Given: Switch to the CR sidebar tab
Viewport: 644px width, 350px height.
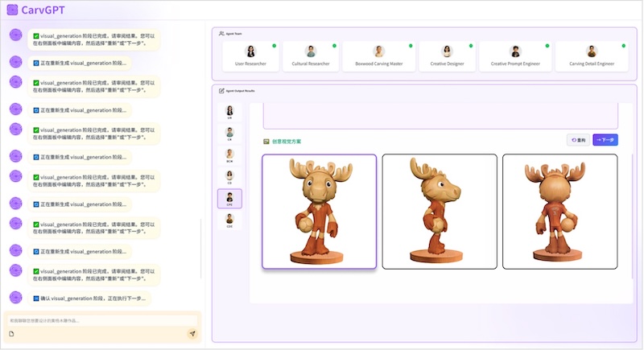Looking at the screenshot, I should pyautogui.click(x=229, y=134).
